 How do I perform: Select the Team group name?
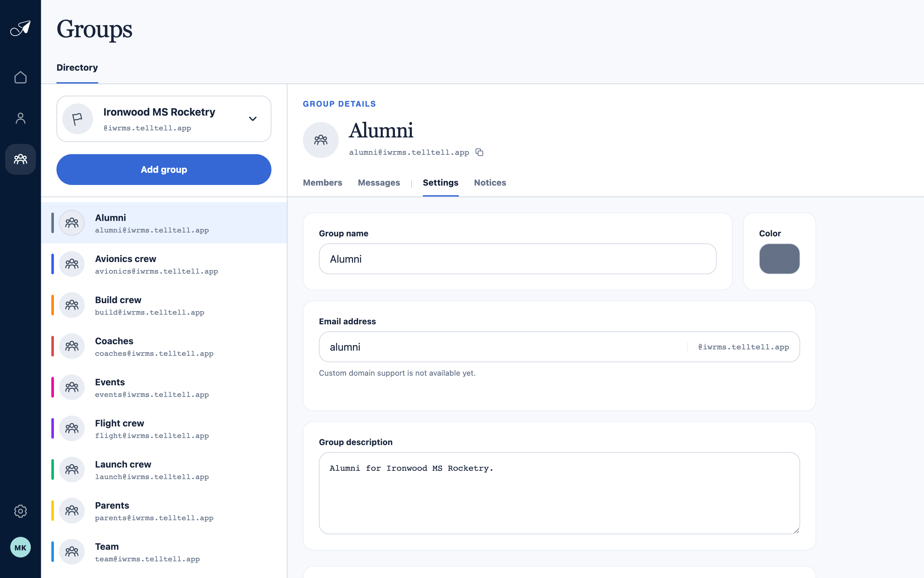[x=107, y=547]
